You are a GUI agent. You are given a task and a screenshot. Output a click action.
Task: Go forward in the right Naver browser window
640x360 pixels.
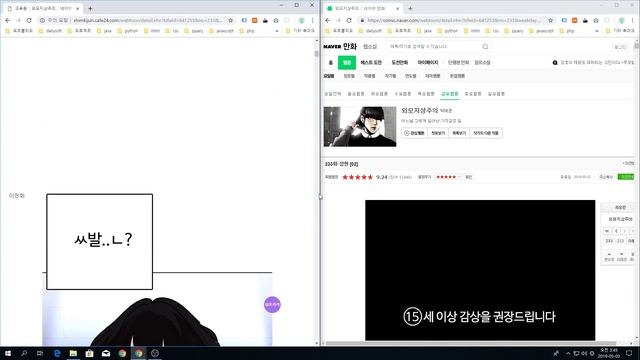338,20
